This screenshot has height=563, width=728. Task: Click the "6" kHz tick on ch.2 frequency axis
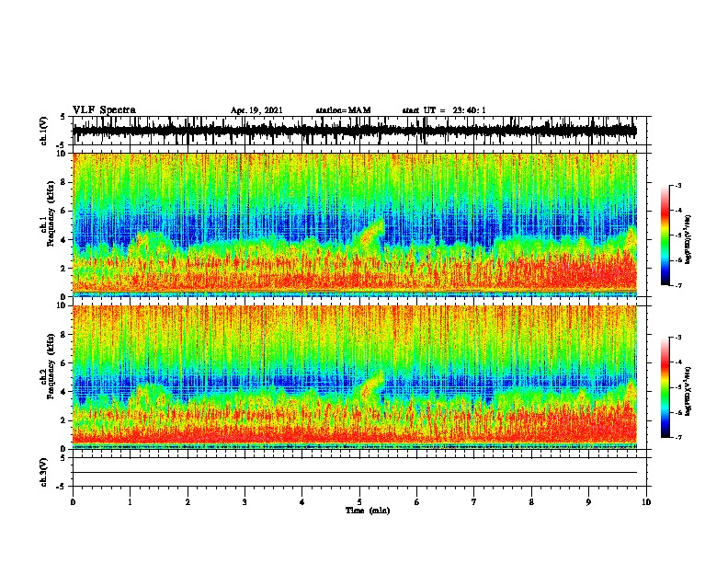pos(64,363)
